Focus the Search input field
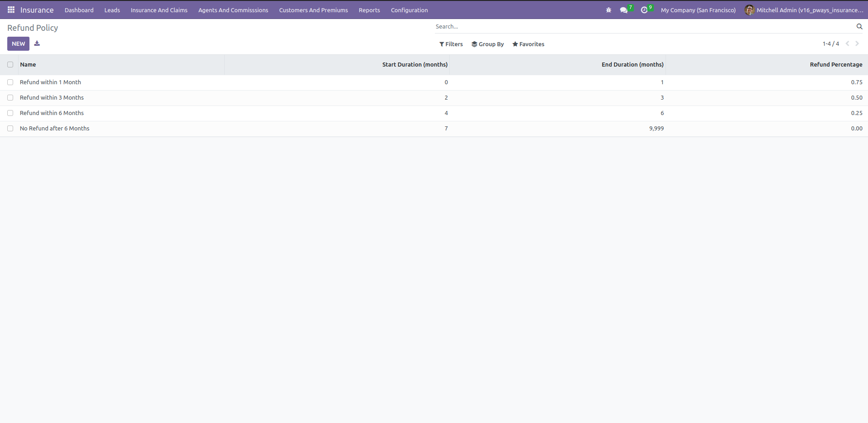This screenshot has height=423, width=868. [643, 27]
